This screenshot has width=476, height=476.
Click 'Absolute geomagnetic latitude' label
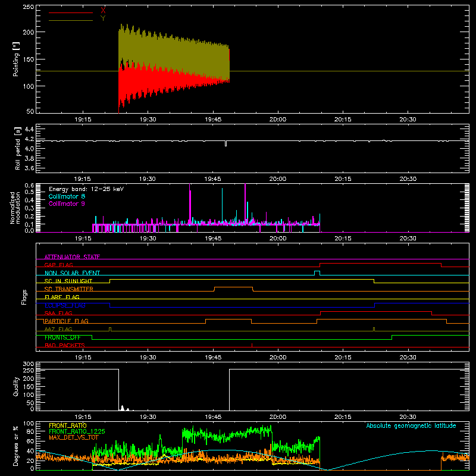point(411,425)
